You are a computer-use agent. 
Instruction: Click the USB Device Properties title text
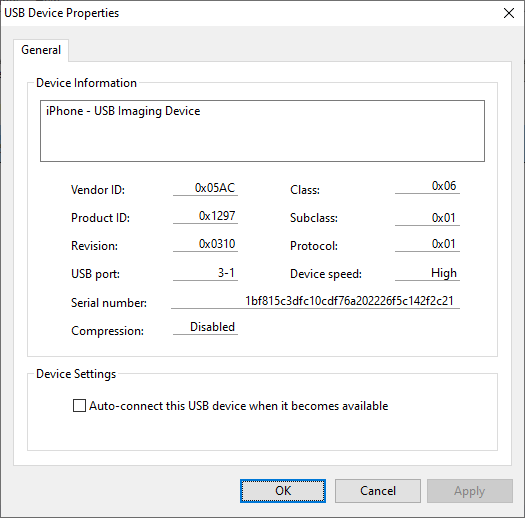click(x=62, y=13)
